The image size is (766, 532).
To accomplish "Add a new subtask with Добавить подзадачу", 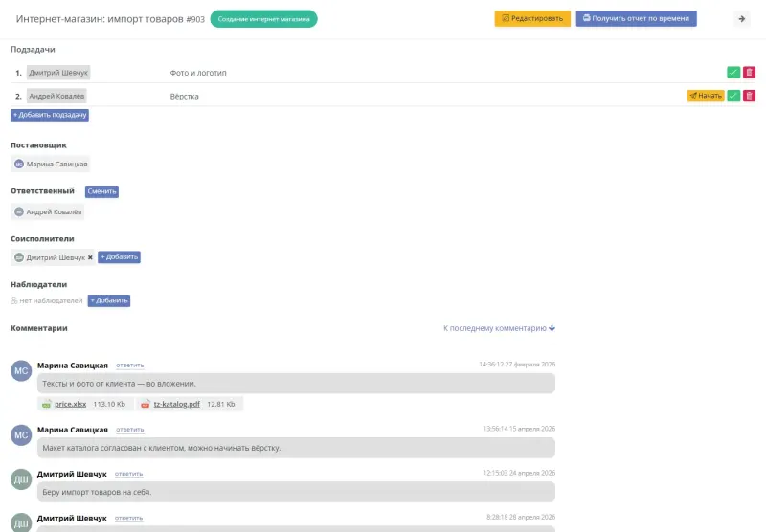I will [50, 115].
